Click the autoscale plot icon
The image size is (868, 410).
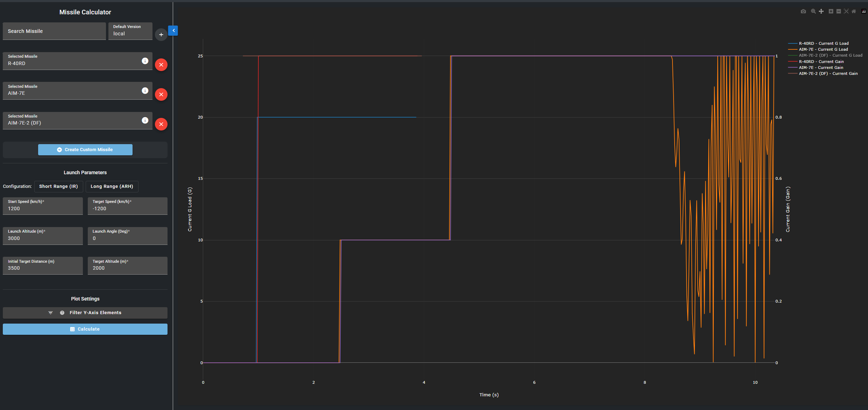pos(846,12)
